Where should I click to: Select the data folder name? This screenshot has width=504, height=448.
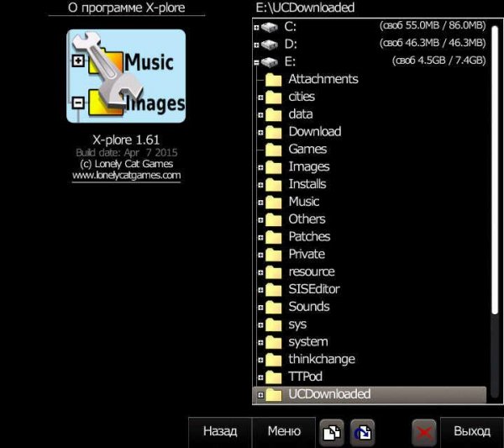point(301,114)
